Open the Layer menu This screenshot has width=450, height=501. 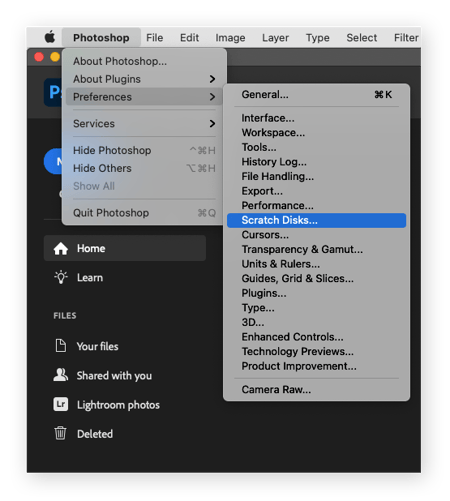point(275,38)
